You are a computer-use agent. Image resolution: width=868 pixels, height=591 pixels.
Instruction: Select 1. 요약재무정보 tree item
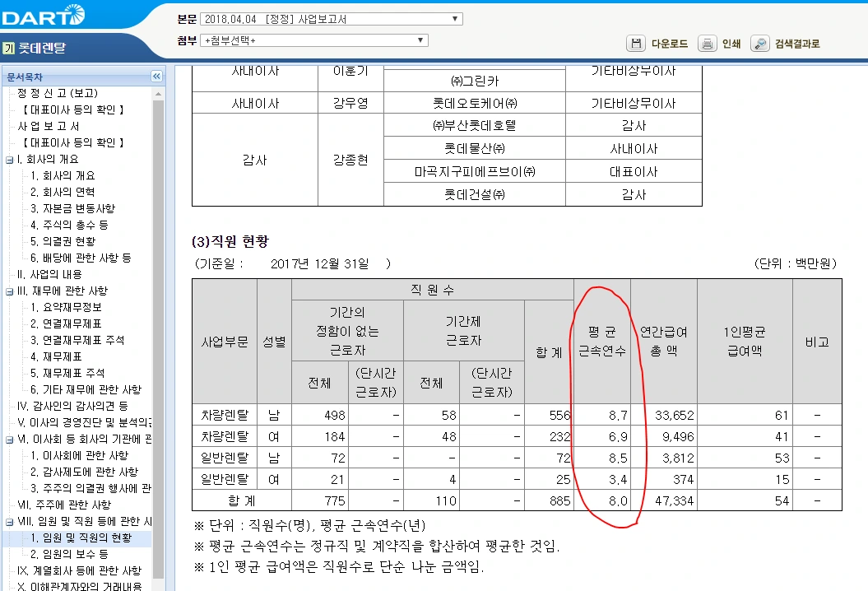[x=66, y=307]
